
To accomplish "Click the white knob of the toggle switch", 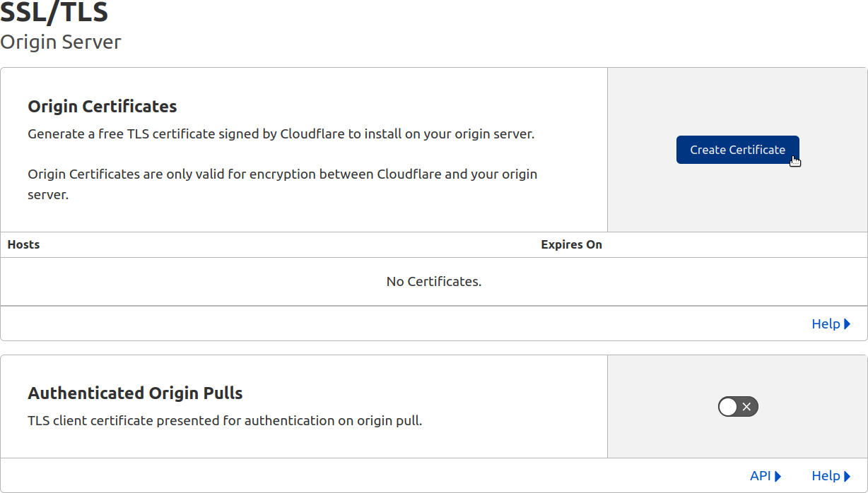I will (x=729, y=406).
